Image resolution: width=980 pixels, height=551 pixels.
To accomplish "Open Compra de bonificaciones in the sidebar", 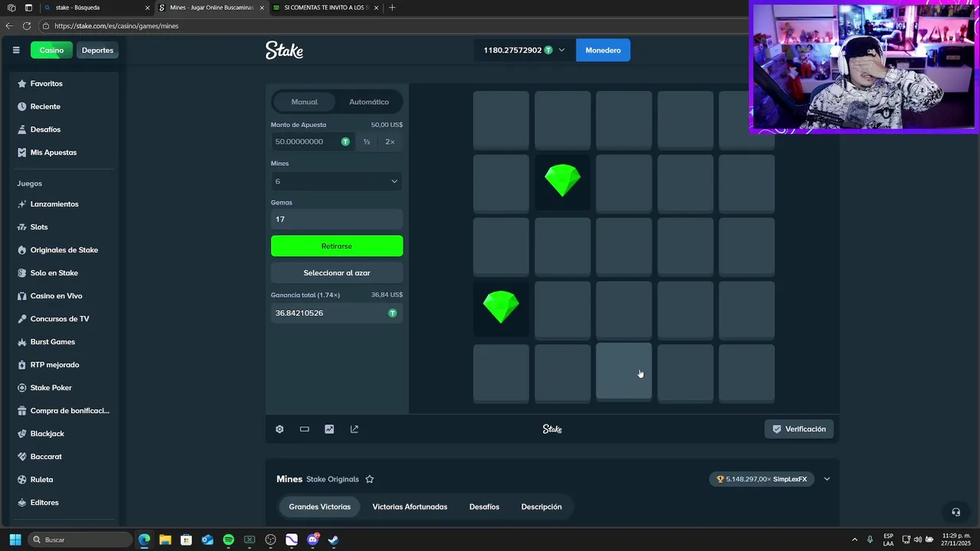I will coord(64,411).
